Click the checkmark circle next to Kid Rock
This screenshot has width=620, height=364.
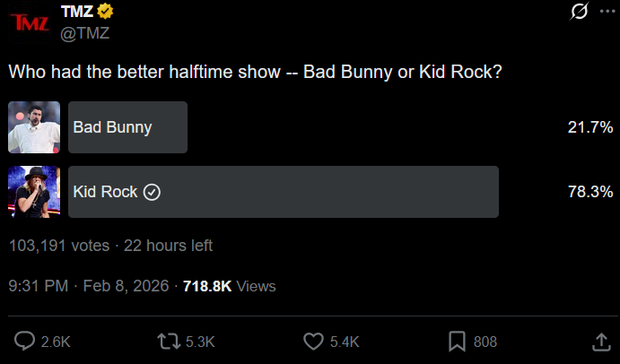(153, 192)
